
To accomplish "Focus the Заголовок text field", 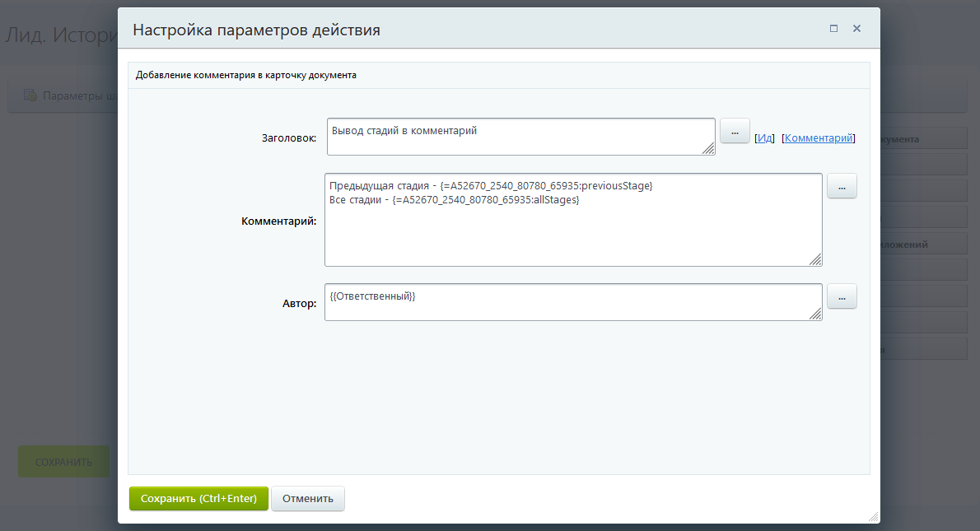I will click(519, 136).
